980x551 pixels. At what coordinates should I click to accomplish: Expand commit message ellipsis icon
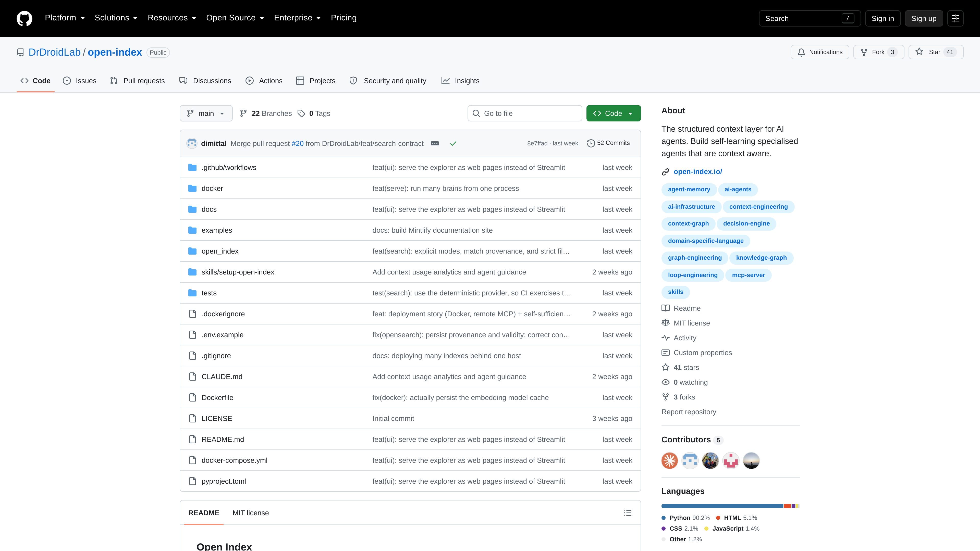[x=435, y=143]
